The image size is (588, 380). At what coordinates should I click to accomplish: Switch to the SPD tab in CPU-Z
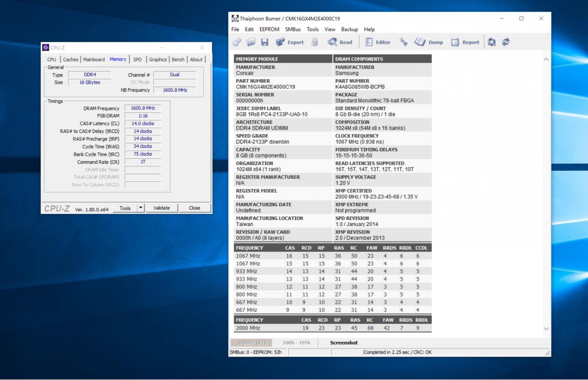pos(137,60)
